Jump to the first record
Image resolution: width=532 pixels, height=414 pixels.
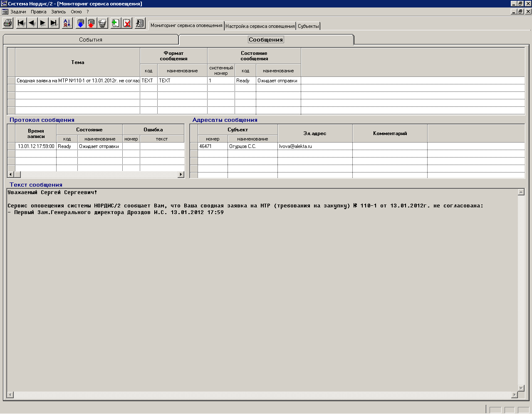[21, 23]
